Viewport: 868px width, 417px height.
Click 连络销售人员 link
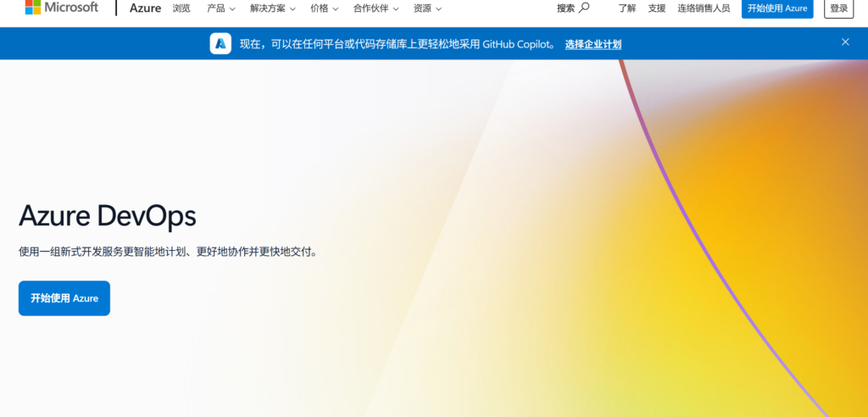[704, 8]
